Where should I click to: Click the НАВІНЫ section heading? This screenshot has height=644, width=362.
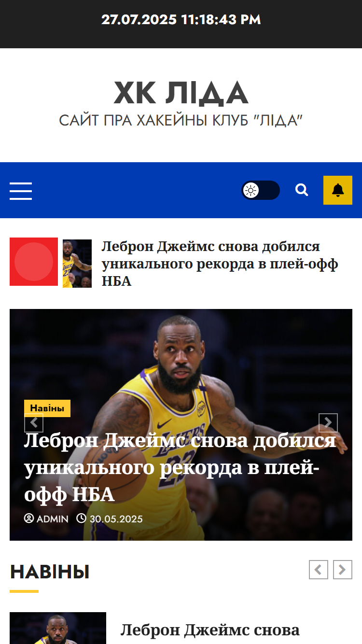50,572
